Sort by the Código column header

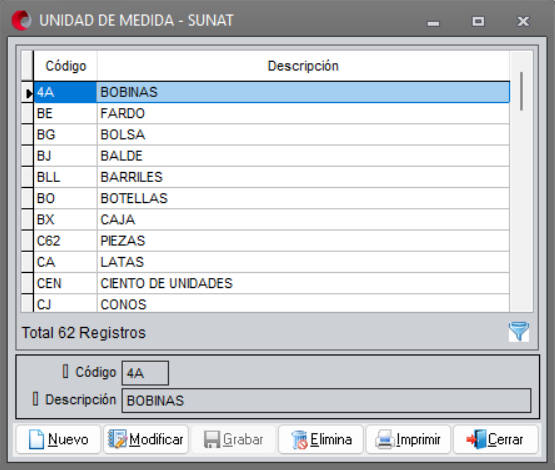(65, 66)
